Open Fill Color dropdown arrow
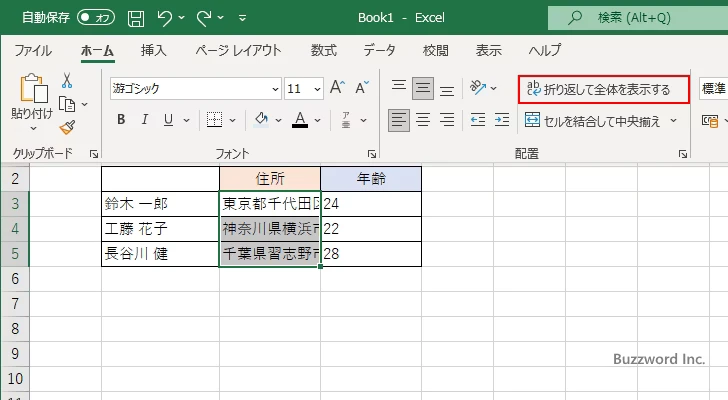Image resolution: width=728 pixels, height=400 pixels. pos(279,120)
